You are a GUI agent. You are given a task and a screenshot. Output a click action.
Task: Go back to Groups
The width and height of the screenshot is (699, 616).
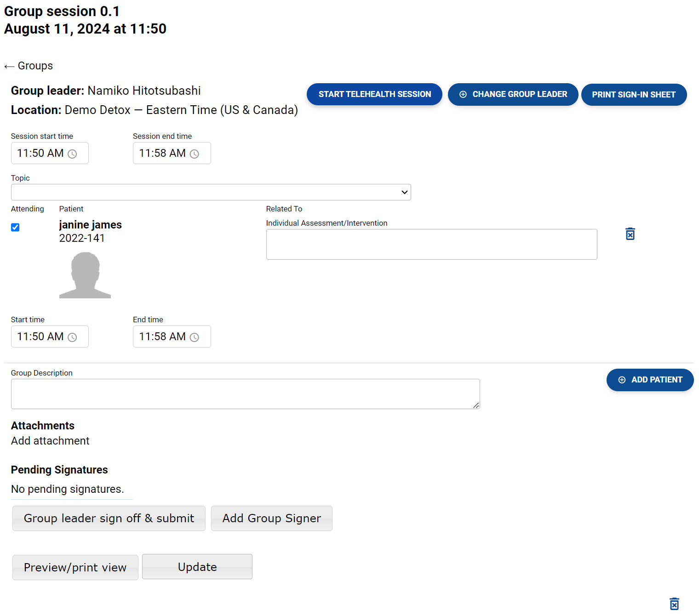coord(29,66)
